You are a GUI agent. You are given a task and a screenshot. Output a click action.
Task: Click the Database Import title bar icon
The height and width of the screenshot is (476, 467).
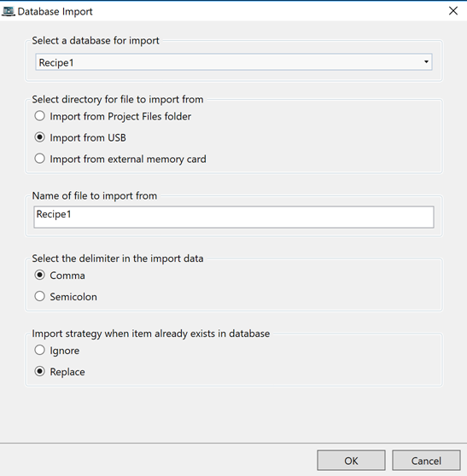coord(8,11)
